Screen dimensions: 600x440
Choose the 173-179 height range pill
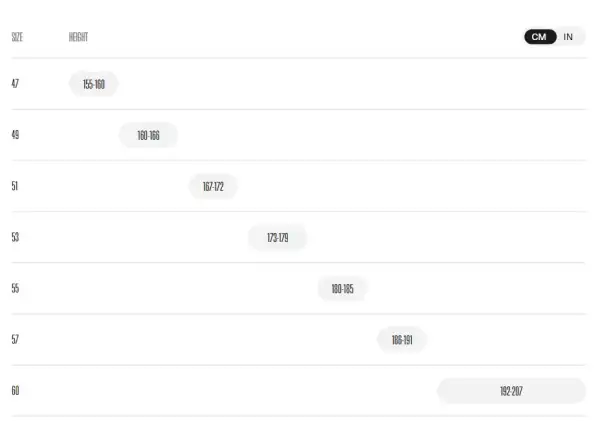coord(278,238)
